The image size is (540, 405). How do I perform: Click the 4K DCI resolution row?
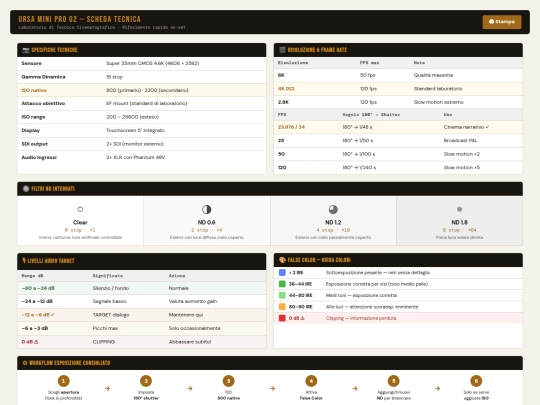point(398,89)
